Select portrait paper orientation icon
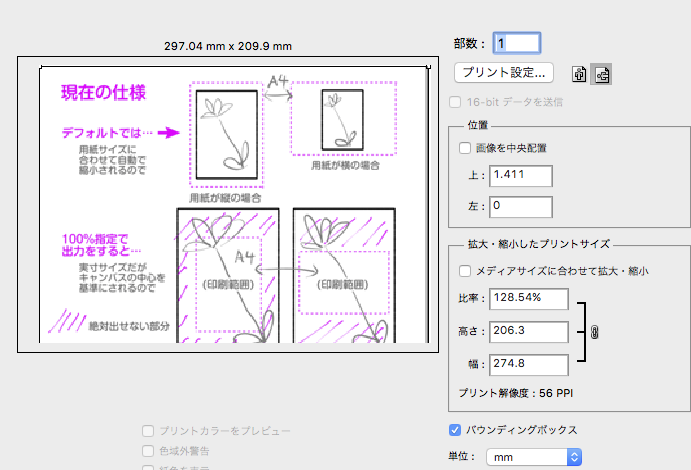The image size is (691, 470). [579, 74]
